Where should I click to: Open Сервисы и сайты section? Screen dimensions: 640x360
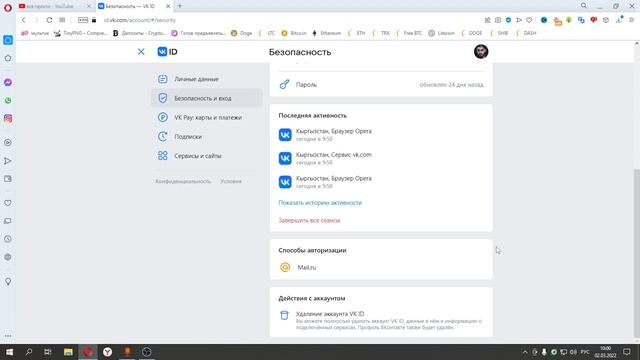tap(207, 156)
